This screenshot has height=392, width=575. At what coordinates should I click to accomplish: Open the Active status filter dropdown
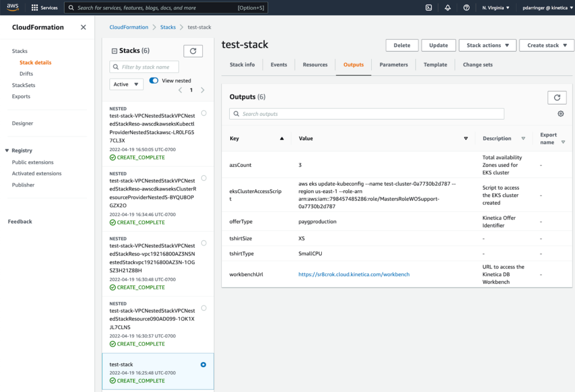pos(126,84)
